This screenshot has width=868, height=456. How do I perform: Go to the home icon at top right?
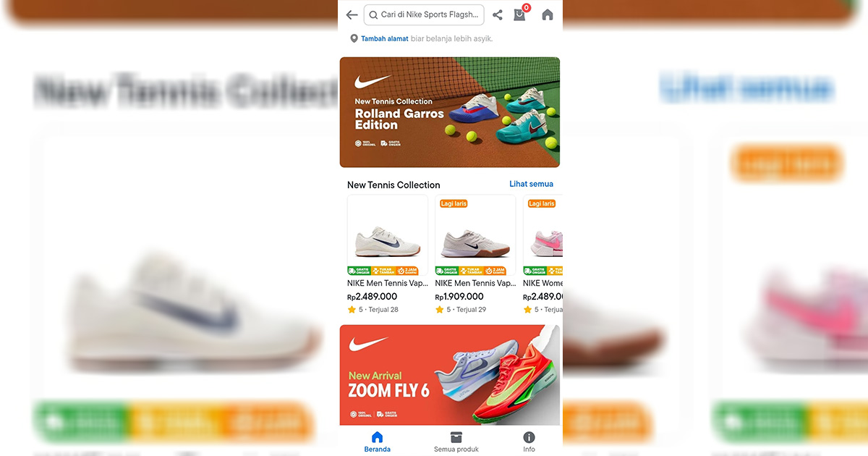pyautogui.click(x=548, y=14)
